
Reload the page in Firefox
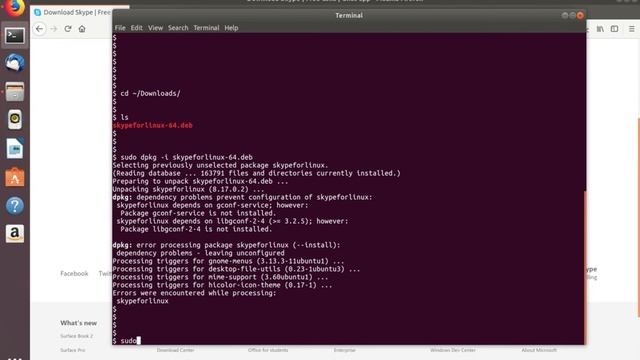click(68, 29)
